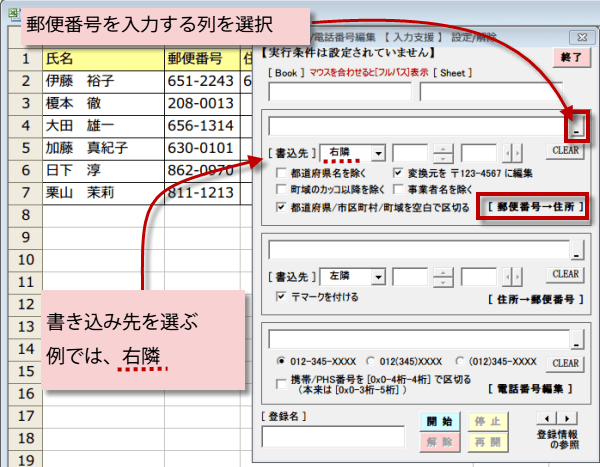The height and width of the screenshot is (467, 600).
Task: Click the range picker for the address-to-postal-code field
Action: (577, 250)
